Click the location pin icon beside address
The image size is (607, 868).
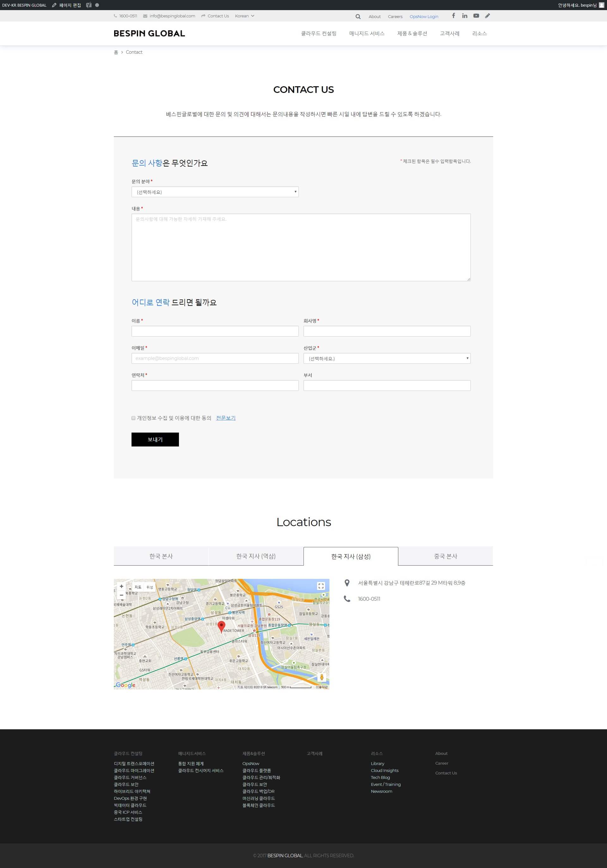[x=347, y=583]
